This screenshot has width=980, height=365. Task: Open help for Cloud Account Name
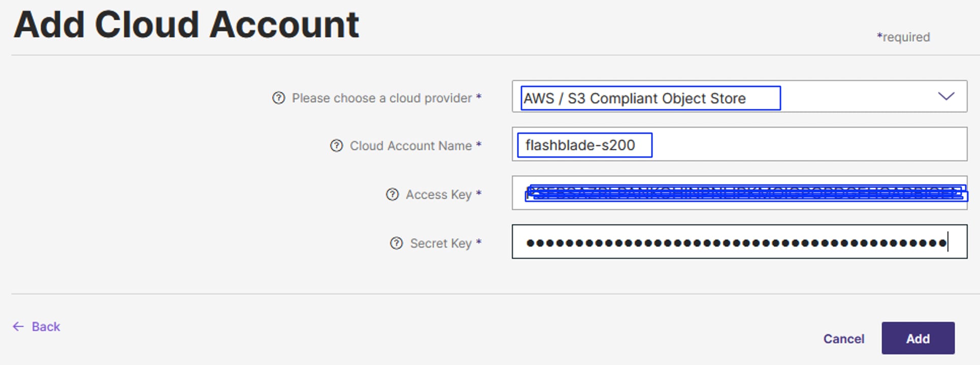336,146
